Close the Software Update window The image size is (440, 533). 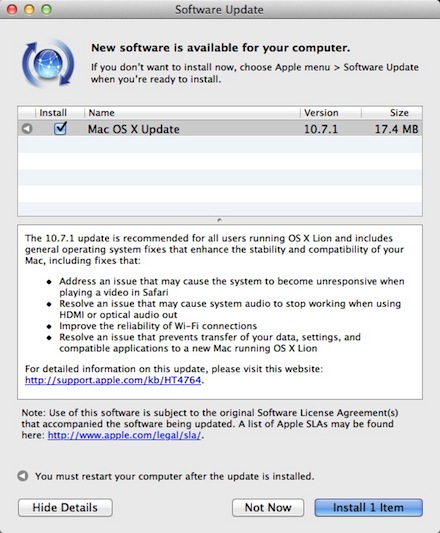12,9
